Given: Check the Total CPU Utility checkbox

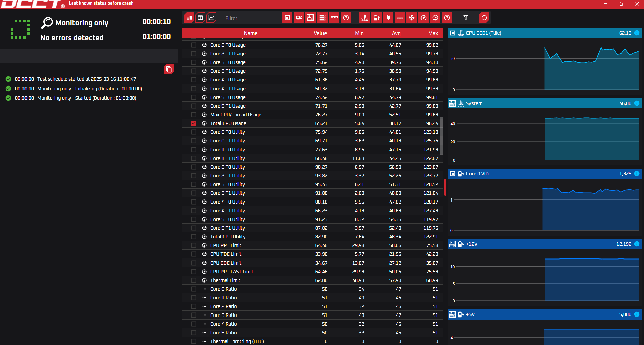Looking at the screenshot, I should click(x=194, y=237).
